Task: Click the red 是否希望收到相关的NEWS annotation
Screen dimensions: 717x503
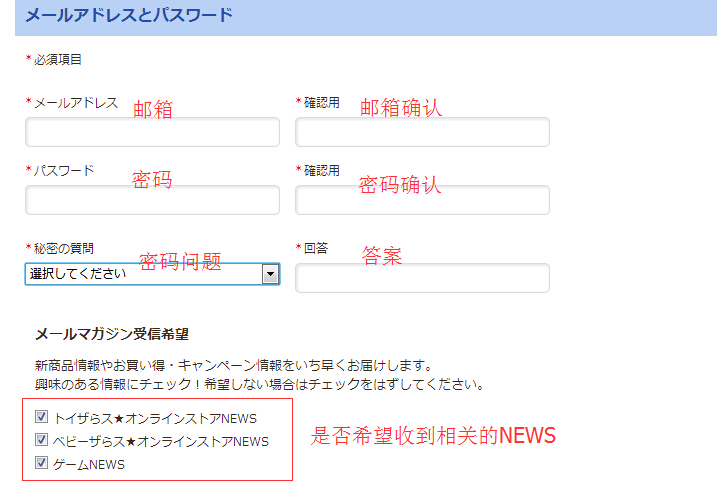Action: click(x=433, y=436)
